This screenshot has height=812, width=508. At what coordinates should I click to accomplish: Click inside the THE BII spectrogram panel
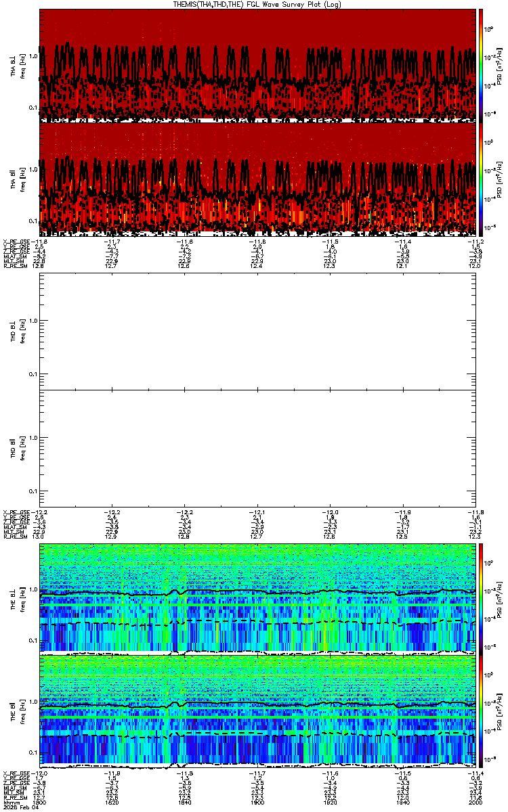tap(257, 712)
